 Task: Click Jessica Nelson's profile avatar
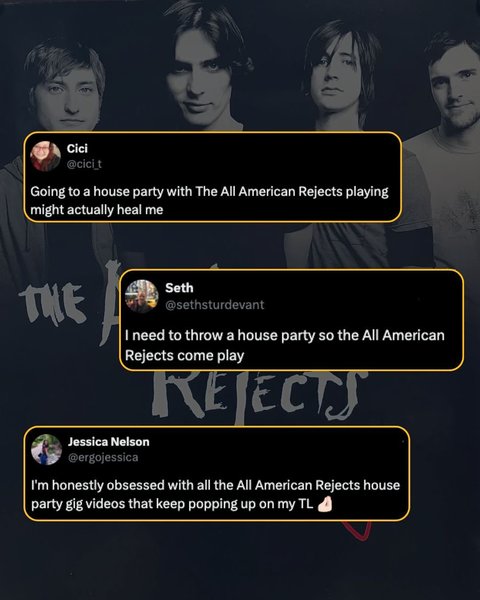point(46,449)
